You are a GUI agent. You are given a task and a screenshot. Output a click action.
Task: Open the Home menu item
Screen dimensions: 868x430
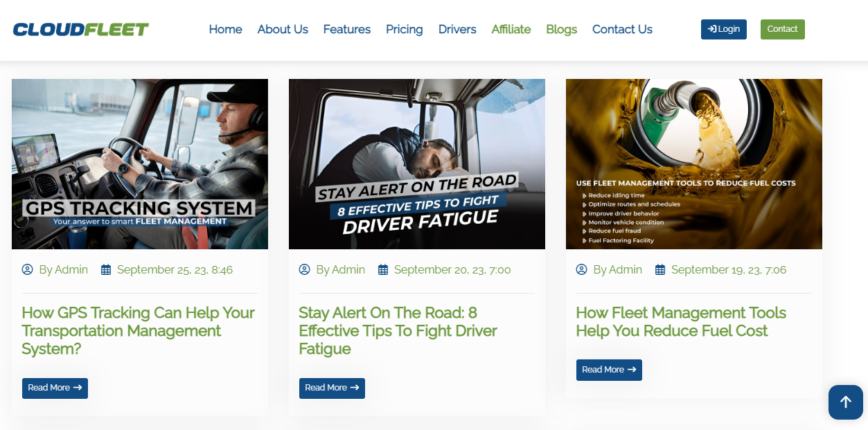(x=225, y=29)
